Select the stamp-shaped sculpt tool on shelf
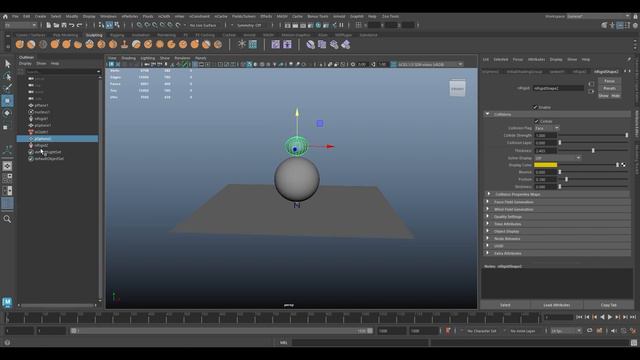The width and height of the screenshot is (640, 360). [x=124, y=44]
